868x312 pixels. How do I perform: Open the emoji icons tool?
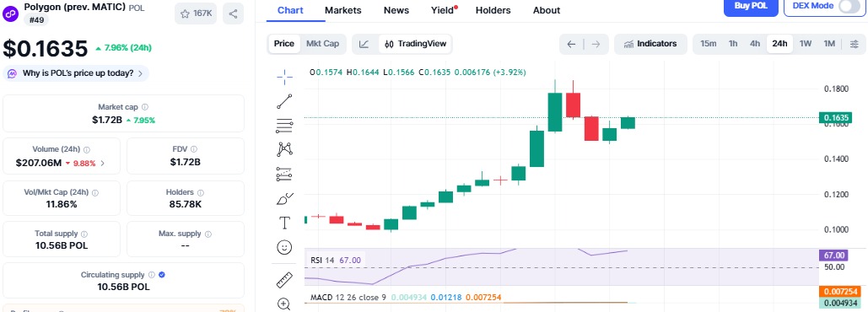(284, 247)
